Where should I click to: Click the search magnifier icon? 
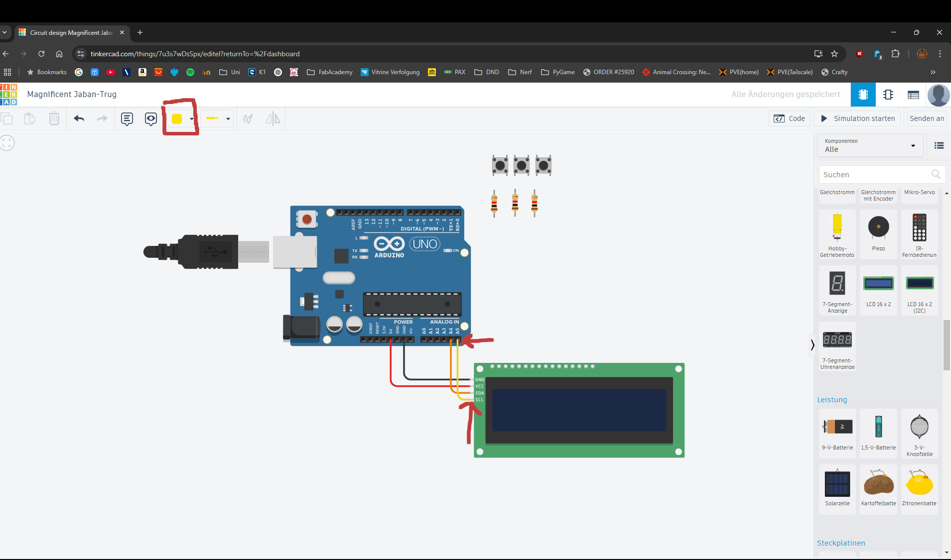pyautogui.click(x=936, y=174)
